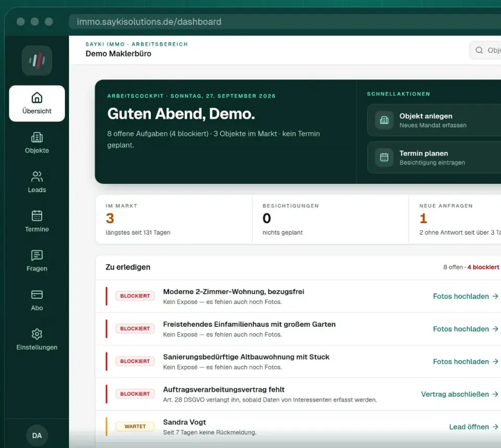501x448 pixels.
Task: Open Abo credit card icon
Action: 37,294
